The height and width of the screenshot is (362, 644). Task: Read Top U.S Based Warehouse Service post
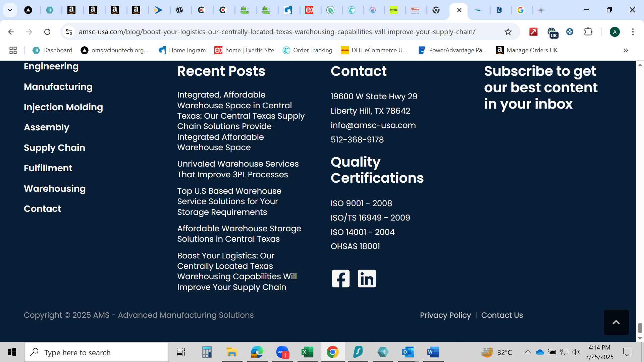(229, 201)
